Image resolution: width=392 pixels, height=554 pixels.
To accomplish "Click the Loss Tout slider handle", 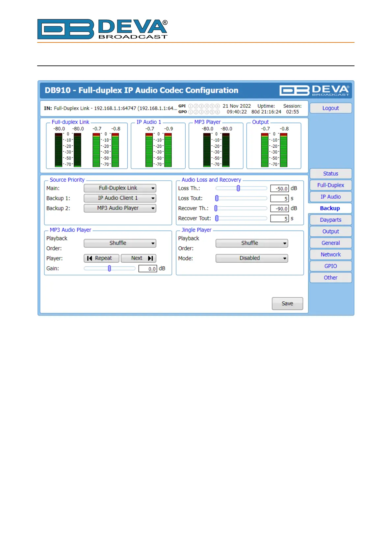I will click(217, 198).
